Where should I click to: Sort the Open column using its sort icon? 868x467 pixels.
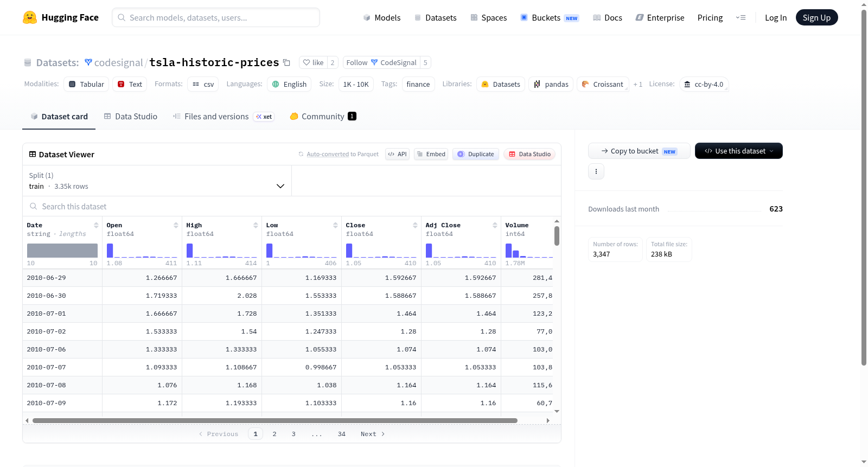pos(176,225)
